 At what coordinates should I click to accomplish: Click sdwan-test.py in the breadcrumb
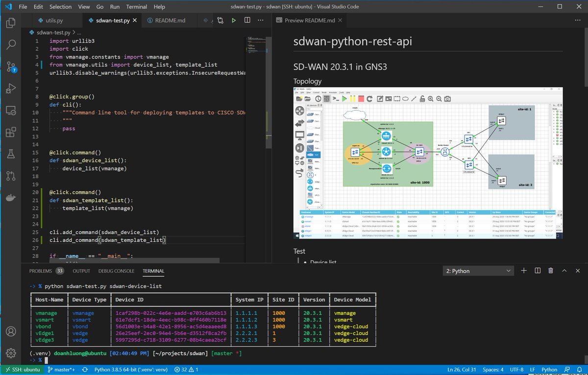[52, 32]
